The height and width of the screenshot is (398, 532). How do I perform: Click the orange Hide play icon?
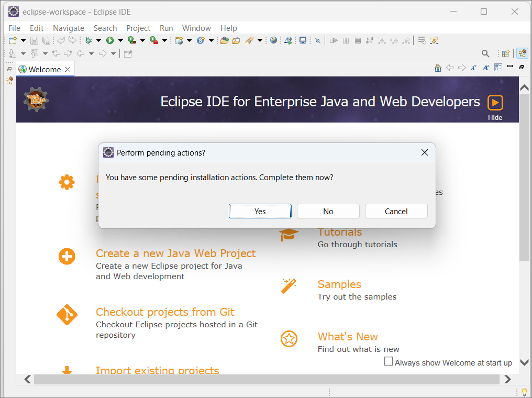(x=495, y=103)
